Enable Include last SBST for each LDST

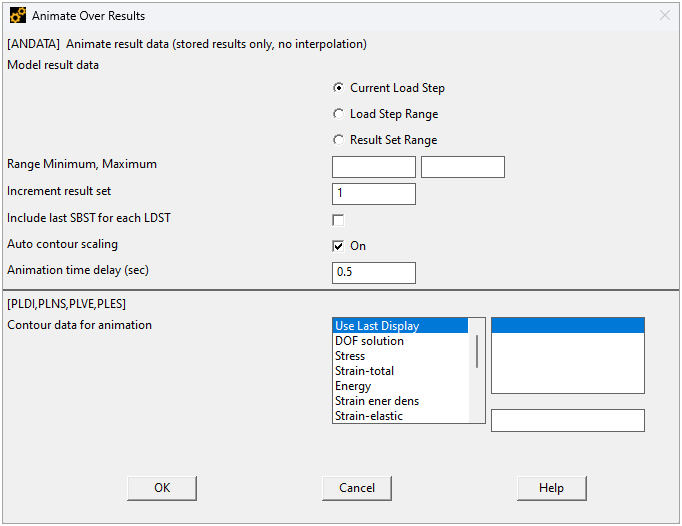tap(338, 220)
